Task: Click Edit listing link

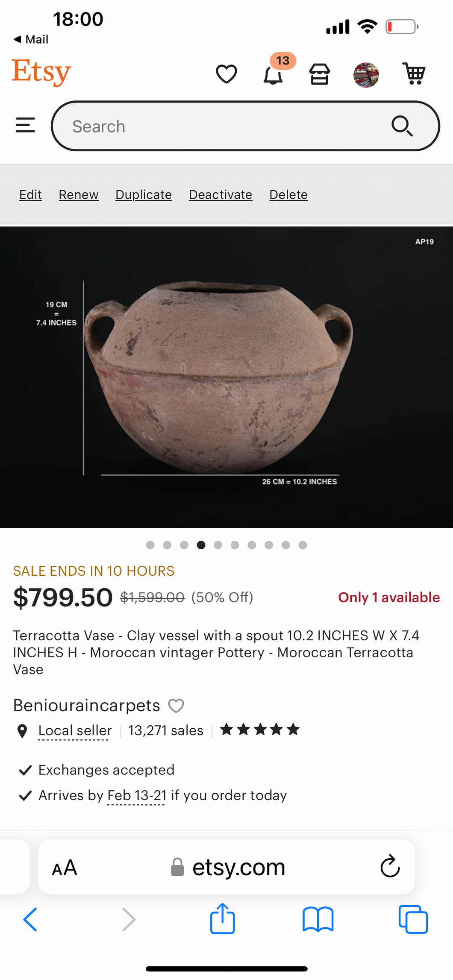Action: pos(30,195)
